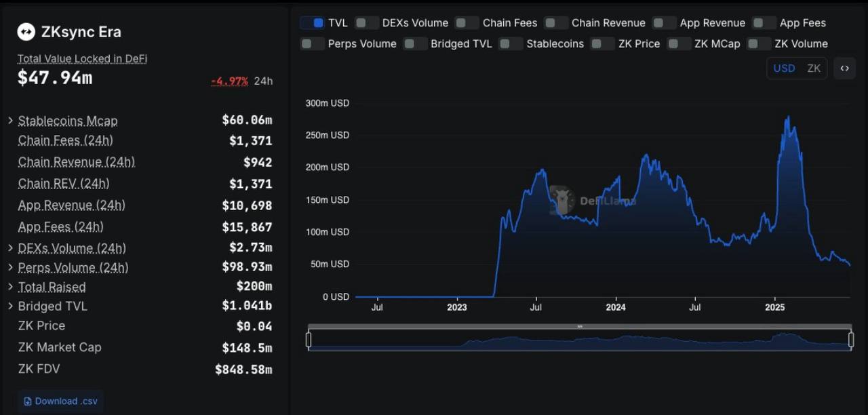Click the ZKsync Era page title

coord(81,32)
